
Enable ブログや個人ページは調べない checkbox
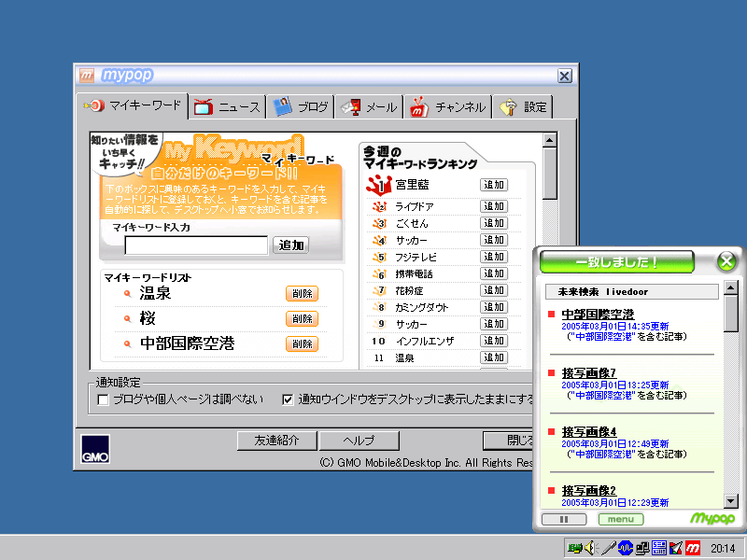103,399
